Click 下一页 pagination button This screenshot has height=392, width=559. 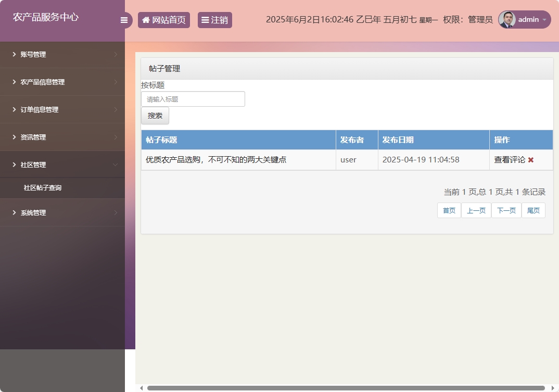click(x=506, y=210)
